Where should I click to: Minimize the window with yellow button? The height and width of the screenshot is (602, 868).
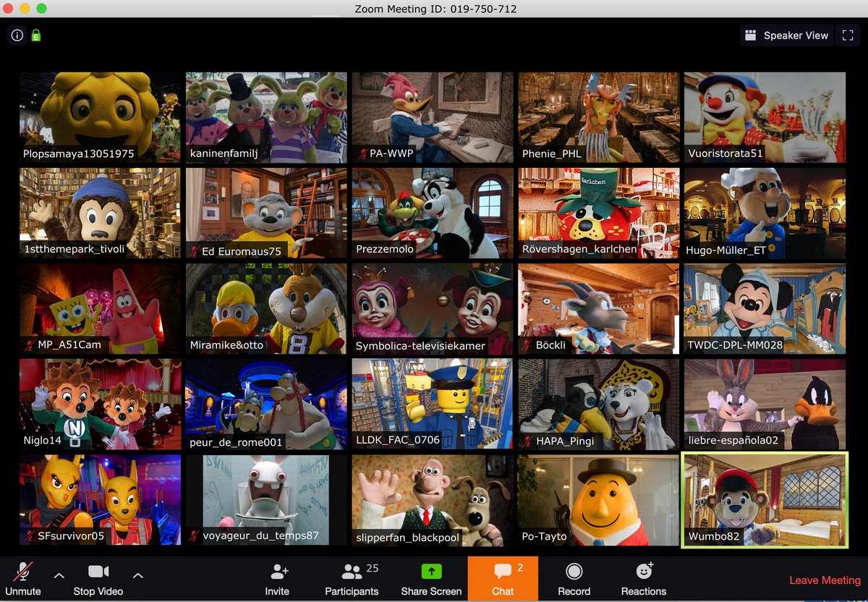25,9
